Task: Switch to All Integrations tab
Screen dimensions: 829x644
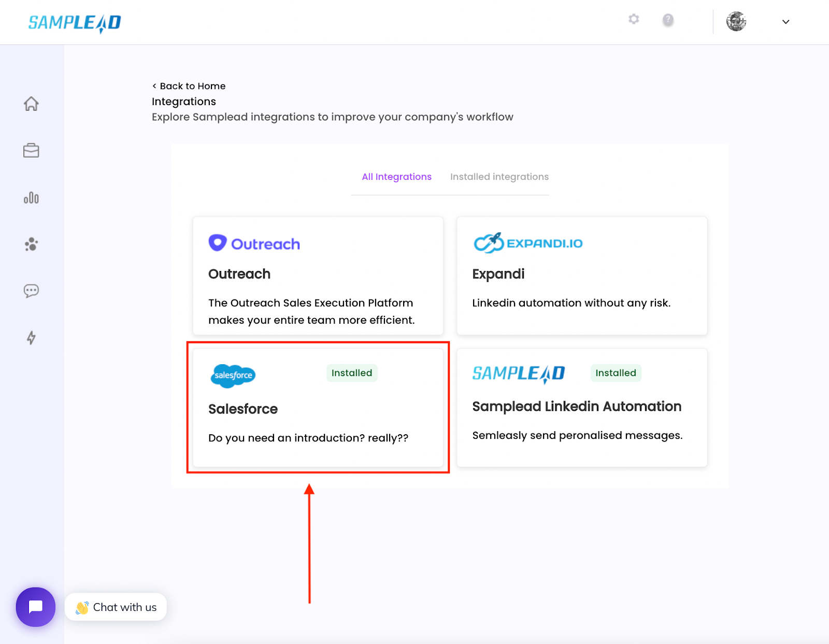Action: (x=396, y=177)
